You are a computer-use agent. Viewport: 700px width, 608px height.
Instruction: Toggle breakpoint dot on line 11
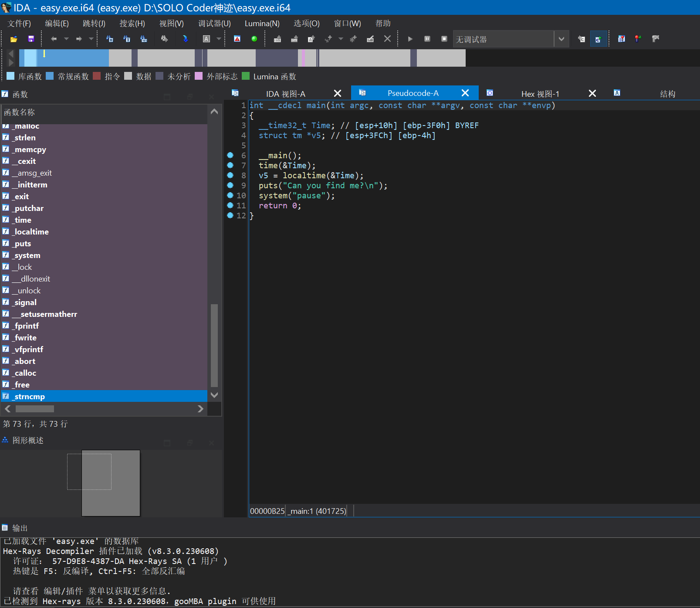point(230,205)
